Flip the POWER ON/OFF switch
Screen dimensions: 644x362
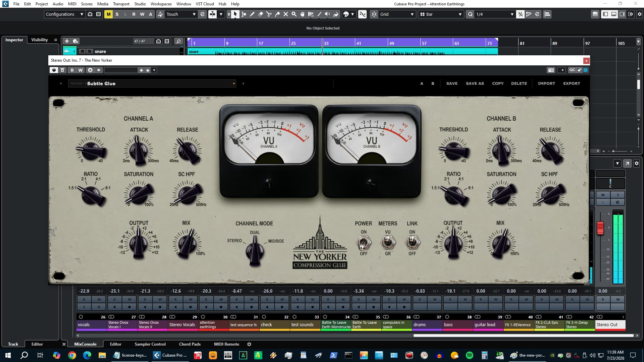pos(363,242)
